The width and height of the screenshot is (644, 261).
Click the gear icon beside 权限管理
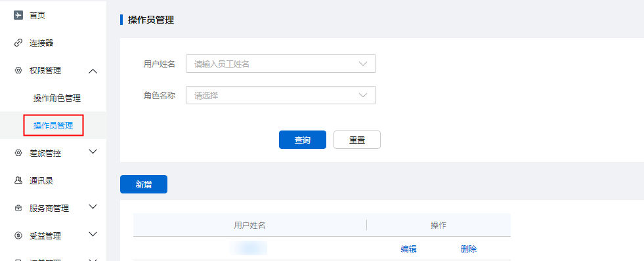[18, 71]
